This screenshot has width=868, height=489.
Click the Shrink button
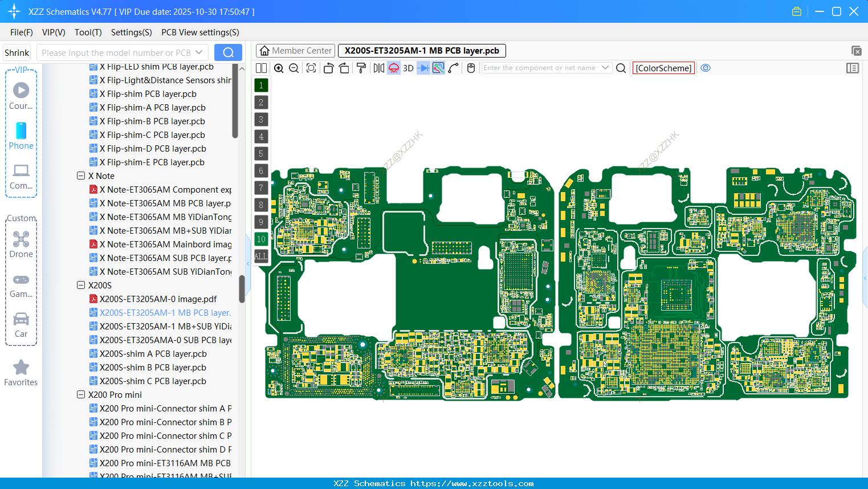click(17, 52)
